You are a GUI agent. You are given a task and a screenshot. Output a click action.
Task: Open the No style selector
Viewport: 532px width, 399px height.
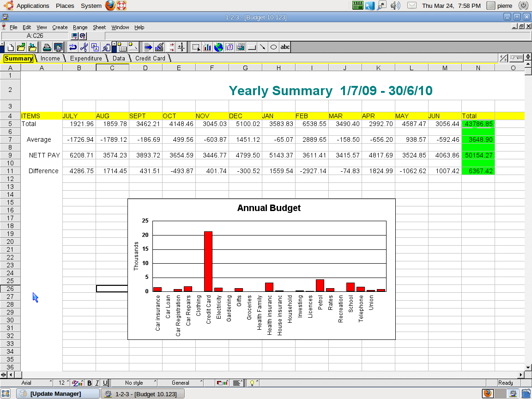pos(134,383)
